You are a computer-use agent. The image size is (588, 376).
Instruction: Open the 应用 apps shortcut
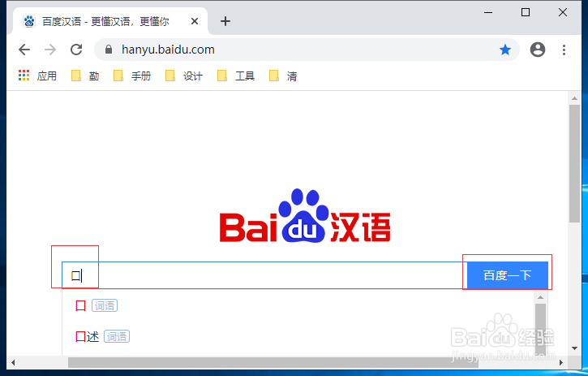click(37, 76)
